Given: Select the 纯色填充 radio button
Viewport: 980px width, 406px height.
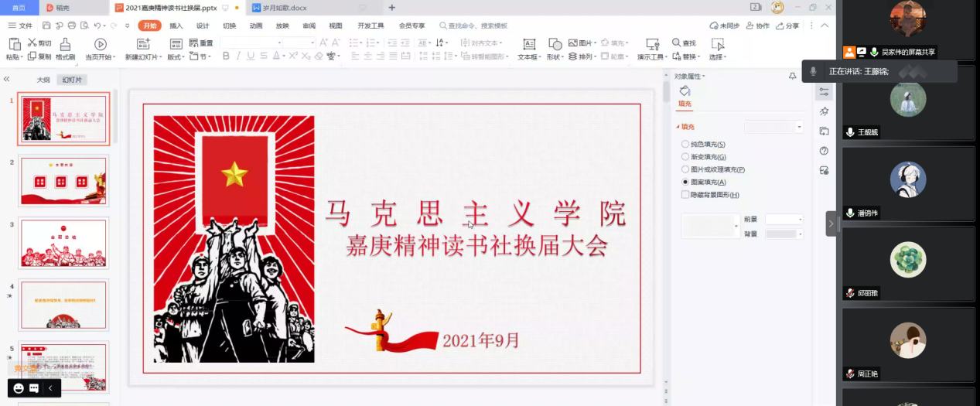Looking at the screenshot, I should (x=685, y=145).
